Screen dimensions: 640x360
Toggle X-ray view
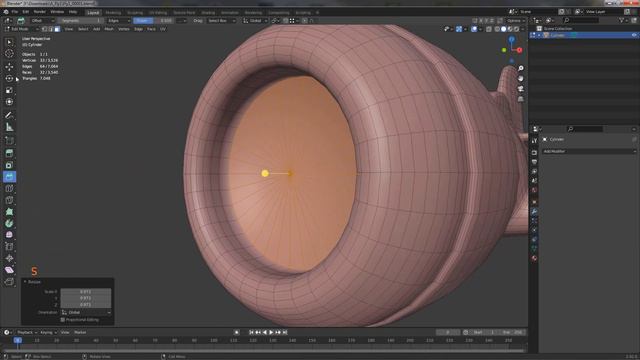489,29
